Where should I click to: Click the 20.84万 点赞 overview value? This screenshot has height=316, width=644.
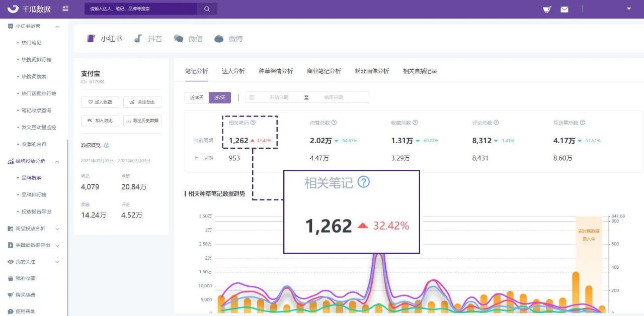(x=134, y=187)
